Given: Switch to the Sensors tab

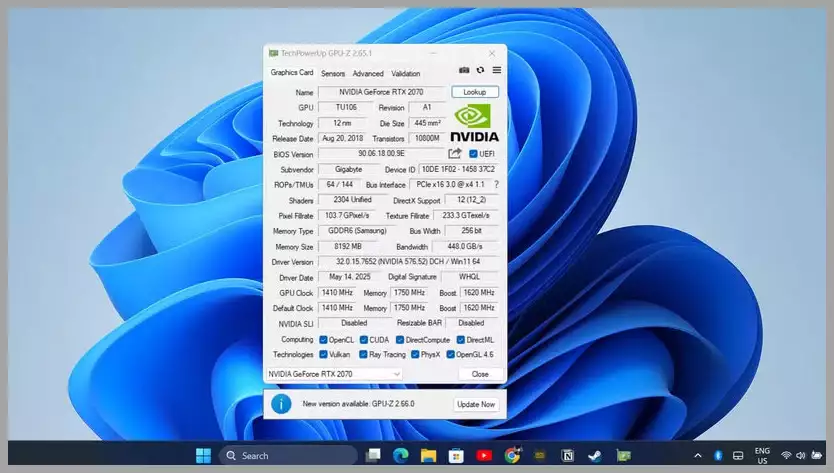Looking at the screenshot, I should 333,73.
